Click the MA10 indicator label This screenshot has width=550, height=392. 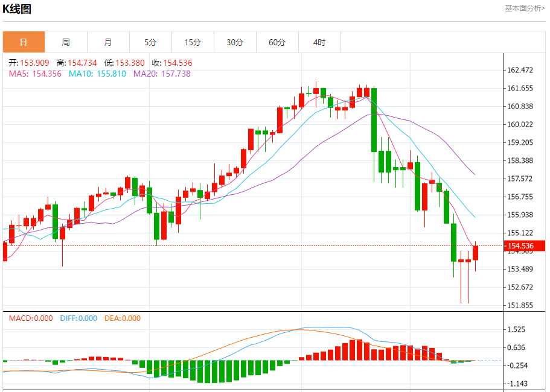click(97, 74)
